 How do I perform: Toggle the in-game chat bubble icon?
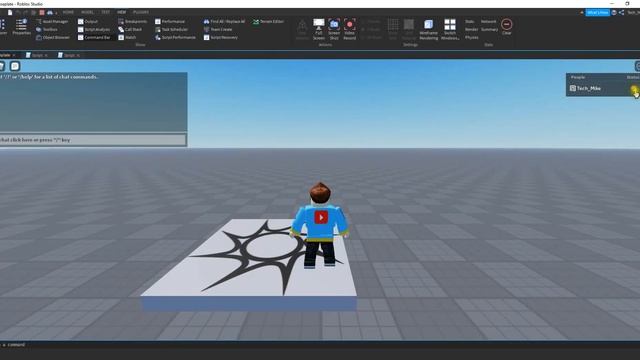tap(15, 66)
